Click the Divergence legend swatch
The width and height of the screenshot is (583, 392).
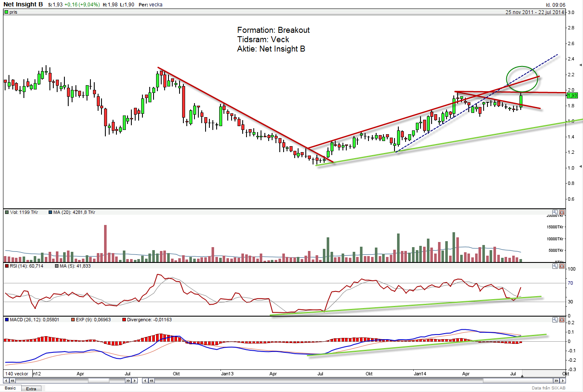[124, 320]
